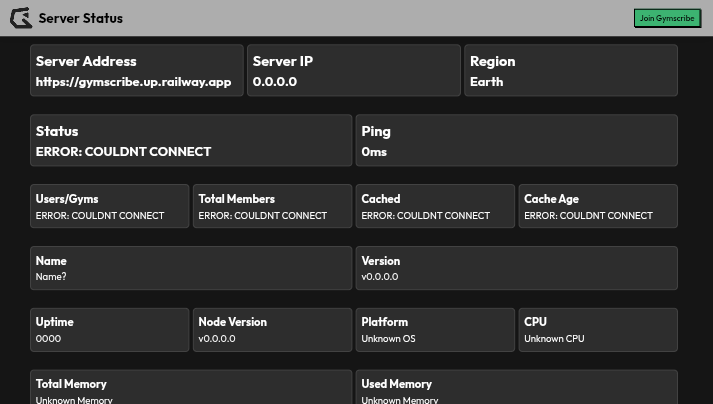Click the Server Status header title

[x=80, y=18]
